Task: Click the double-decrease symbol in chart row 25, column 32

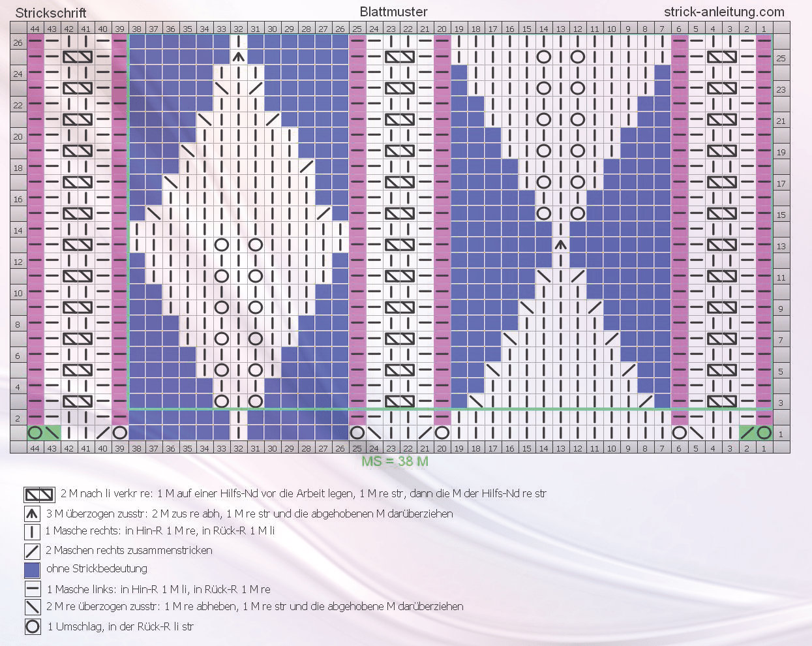Action: [x=239, y=57]
